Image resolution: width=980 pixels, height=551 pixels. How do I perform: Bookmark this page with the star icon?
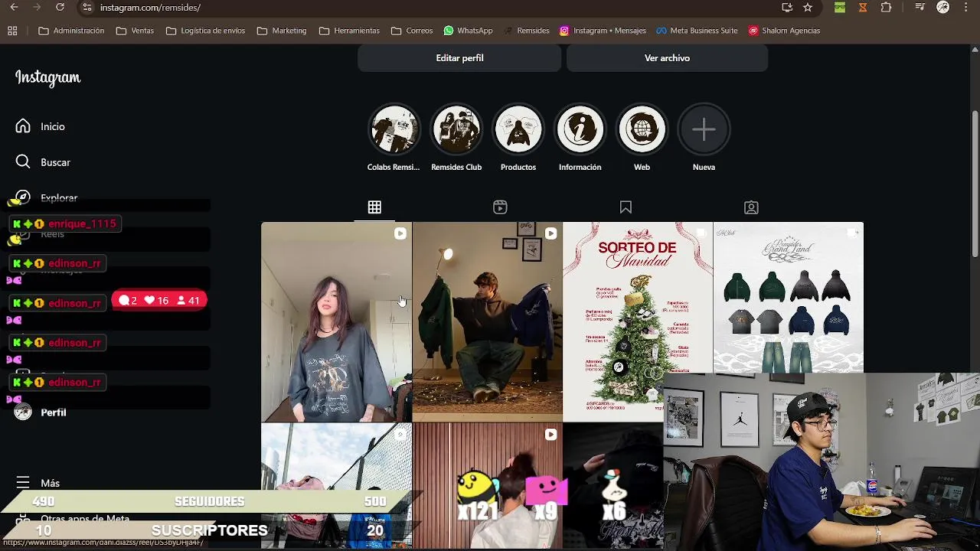click(808, 8)
